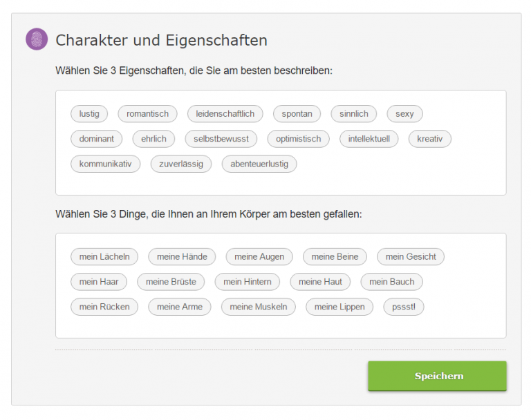Toggle 'meine Lippen' tag

tap(339, 307)
